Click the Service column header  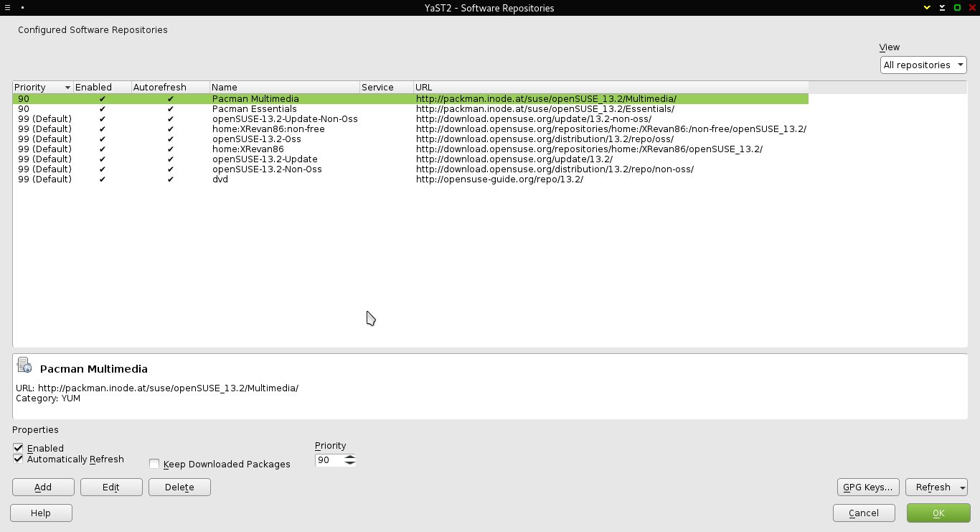pos(387,87)
